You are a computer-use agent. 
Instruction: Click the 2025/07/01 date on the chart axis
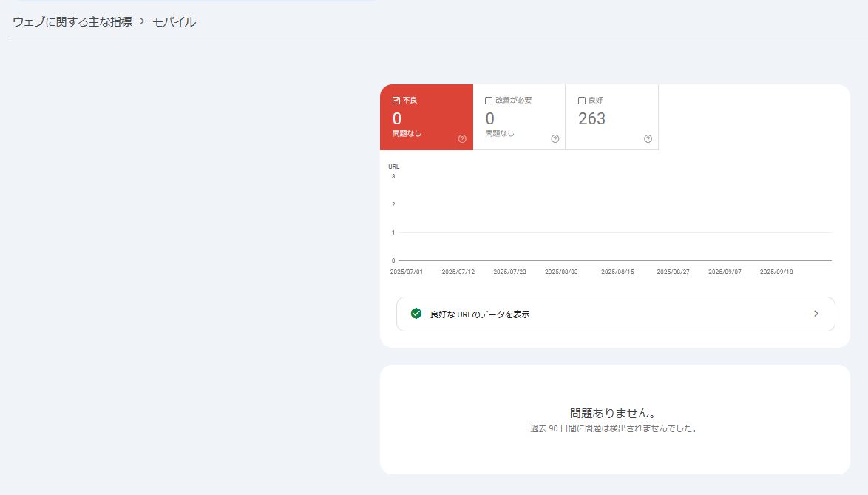tap(406, 272)
